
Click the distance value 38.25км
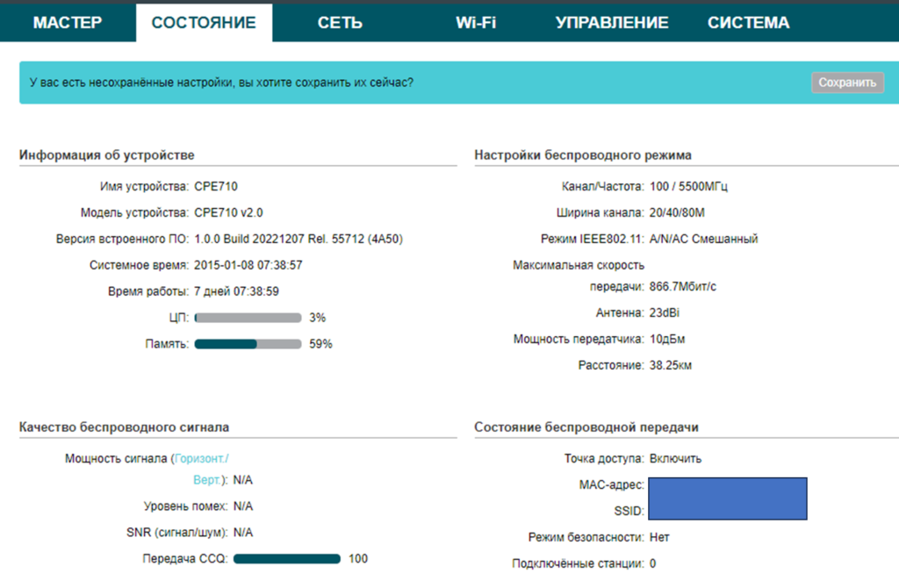click(x=672, y=365)
